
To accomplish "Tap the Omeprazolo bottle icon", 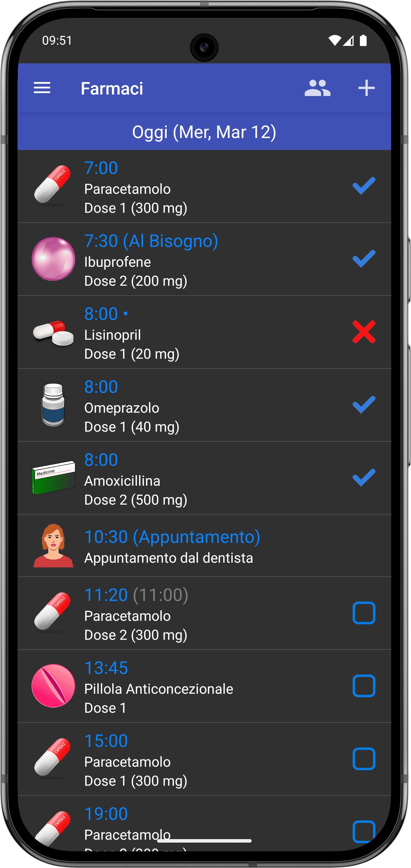I will [x=53, y=405].
